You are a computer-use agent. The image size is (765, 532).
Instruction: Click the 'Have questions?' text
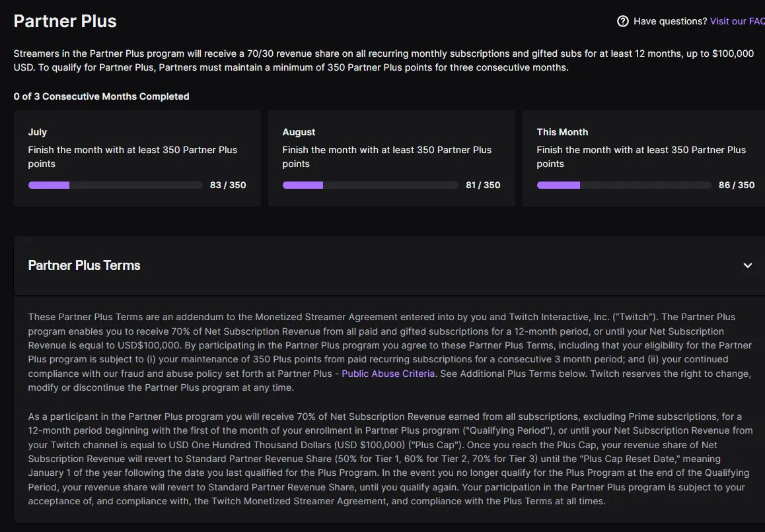point(670,21)
